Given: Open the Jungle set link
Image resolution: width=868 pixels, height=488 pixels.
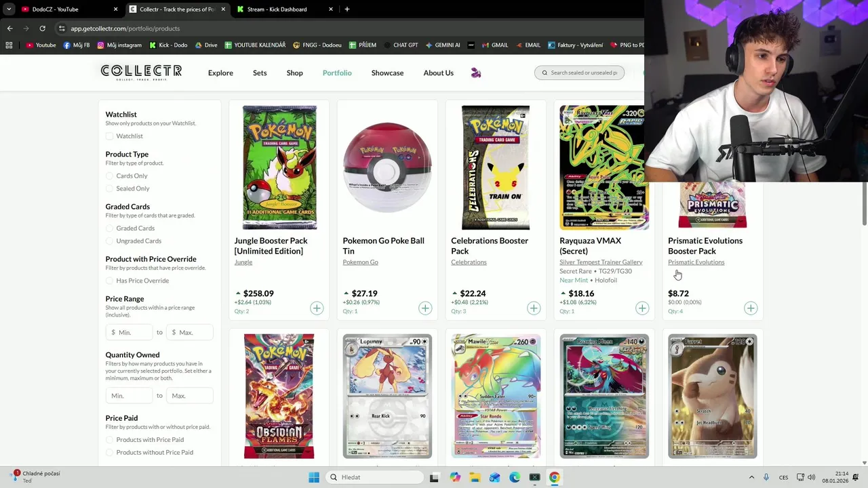Looking at the screenshot, I should pyautogui.click(x=243, y=262).
